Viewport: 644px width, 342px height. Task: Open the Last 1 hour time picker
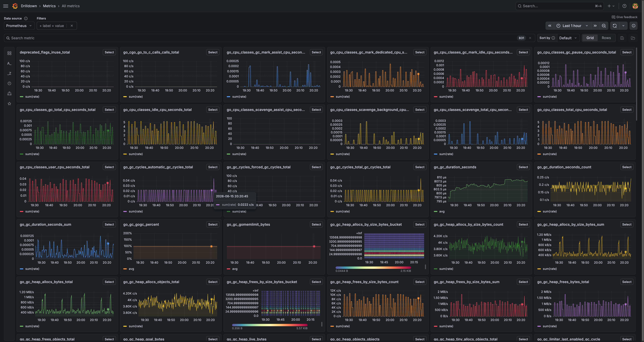click(572, 26)
